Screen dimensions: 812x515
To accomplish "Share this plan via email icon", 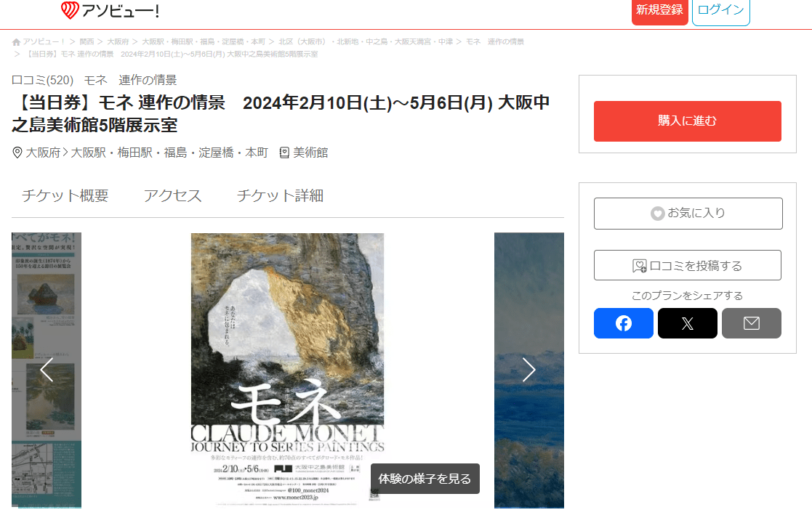I will click(752, 323).
